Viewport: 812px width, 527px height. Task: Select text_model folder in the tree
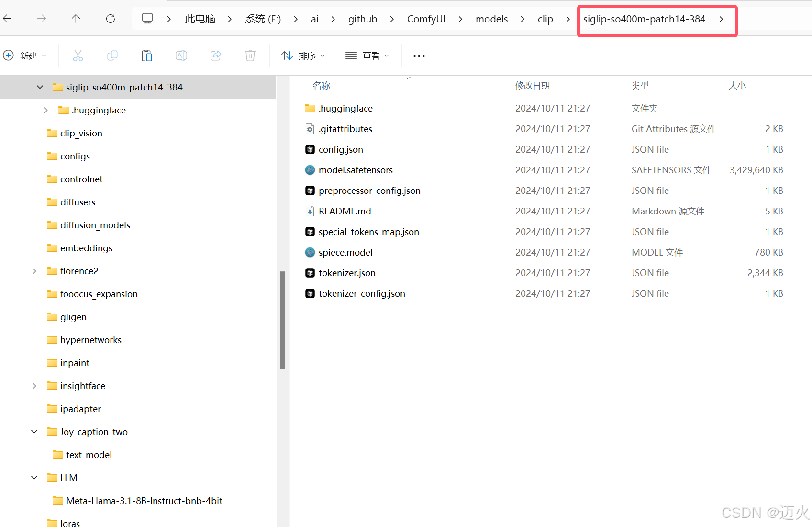pyautogui.click(x=83, y=455)
